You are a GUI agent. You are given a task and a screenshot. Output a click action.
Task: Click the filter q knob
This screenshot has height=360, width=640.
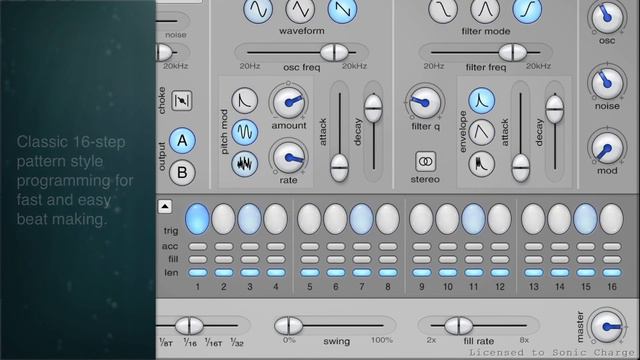tap(425, 102)
